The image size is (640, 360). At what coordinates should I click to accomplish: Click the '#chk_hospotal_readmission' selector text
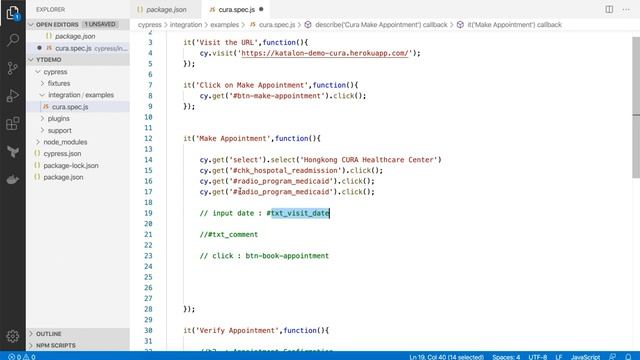point(285,171)
